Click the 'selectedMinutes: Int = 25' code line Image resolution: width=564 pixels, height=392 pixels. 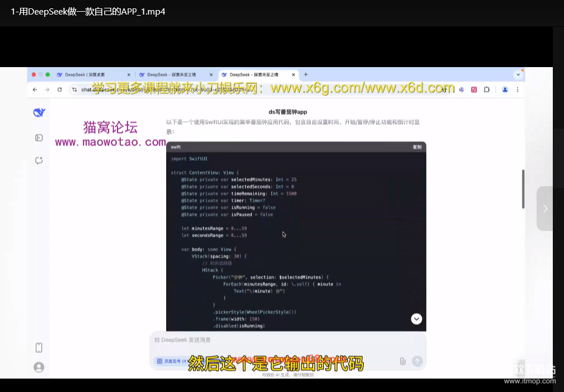pyautogui.click(x=239, y=180)
